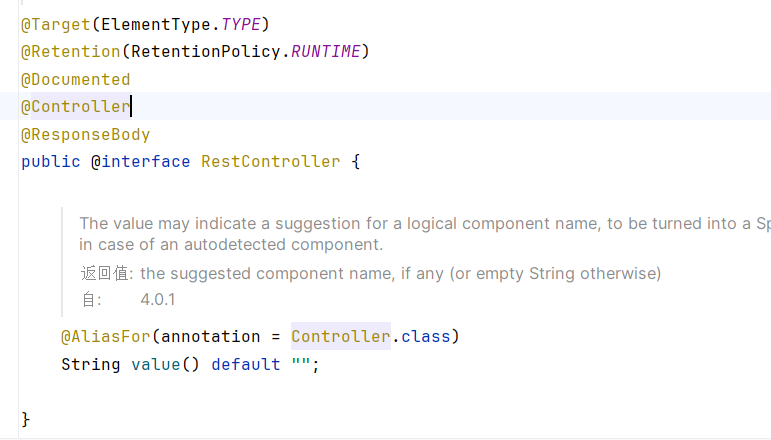Select the RestController interface name

pyautogui.click(x=270, y=162)
